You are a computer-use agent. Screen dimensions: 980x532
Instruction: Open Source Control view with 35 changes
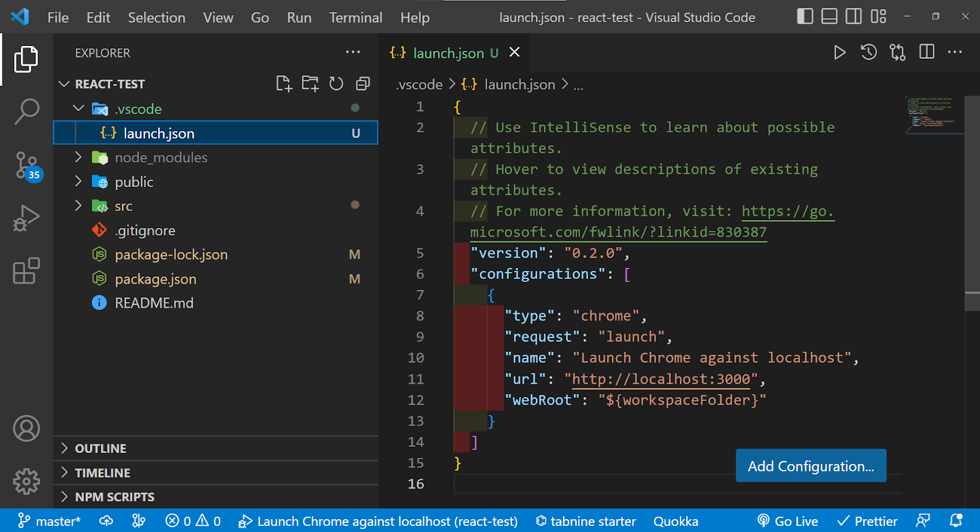click(26, 165)
